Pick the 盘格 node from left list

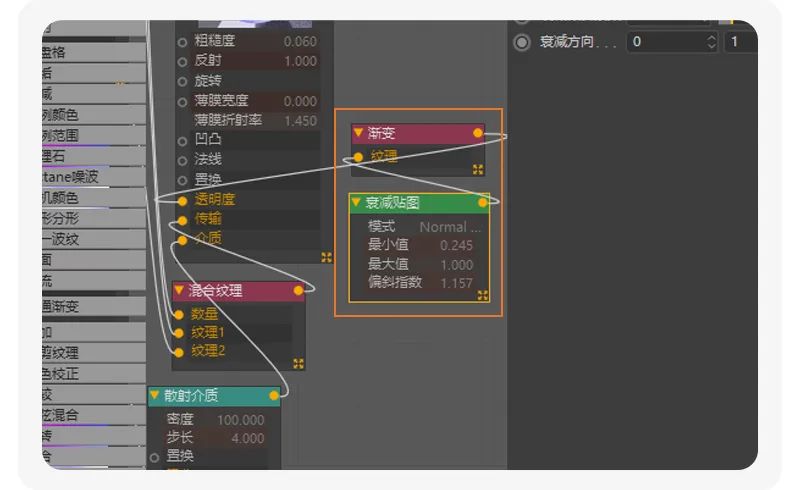point(94,53)
